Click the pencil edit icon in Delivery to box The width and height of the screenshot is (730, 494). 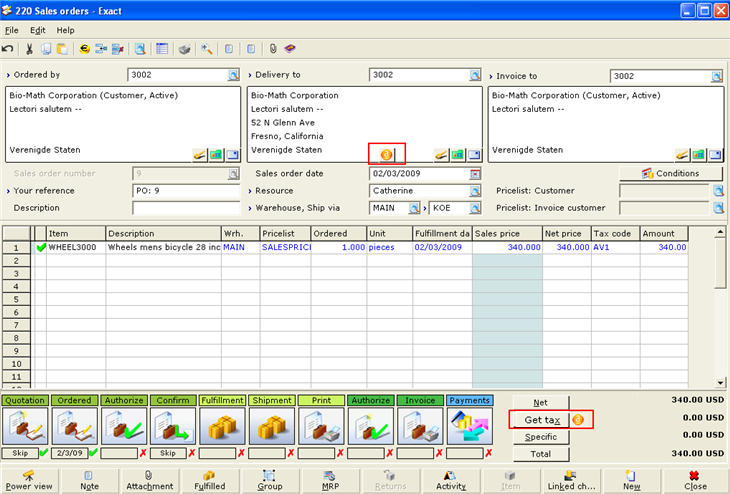tap(441, 155)
